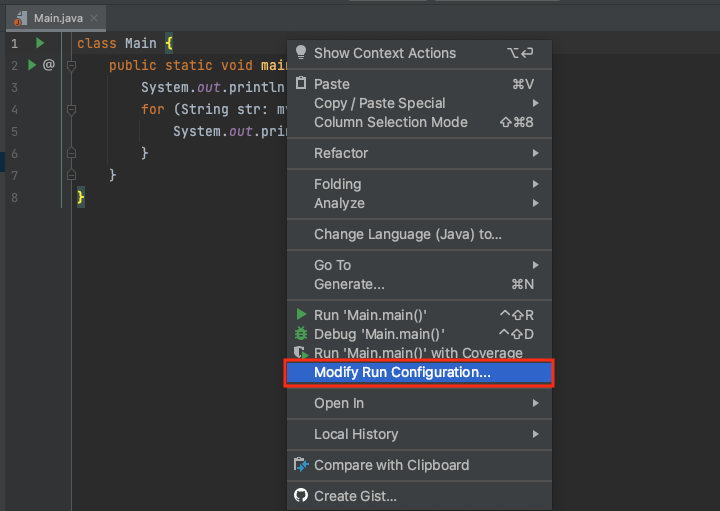Expand the Go To submenu arrow
This screenshot has height=511, width=720.
pos(535,265)
